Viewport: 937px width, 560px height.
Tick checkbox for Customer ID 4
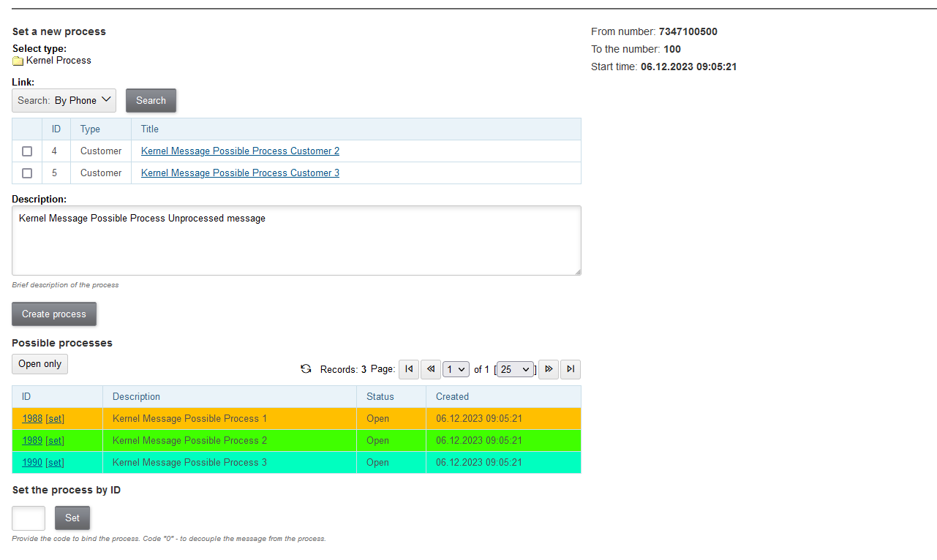click(27, 151)
